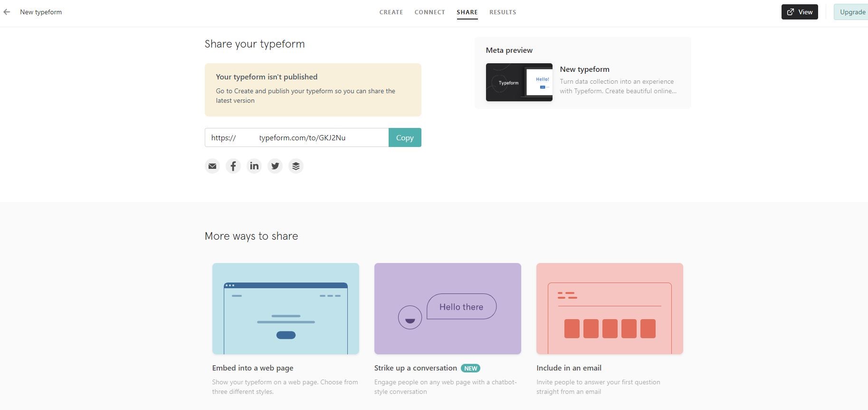868x410 pixels.
Task: Click the Meta preview thumbnail image
Action: click(519, 82)
